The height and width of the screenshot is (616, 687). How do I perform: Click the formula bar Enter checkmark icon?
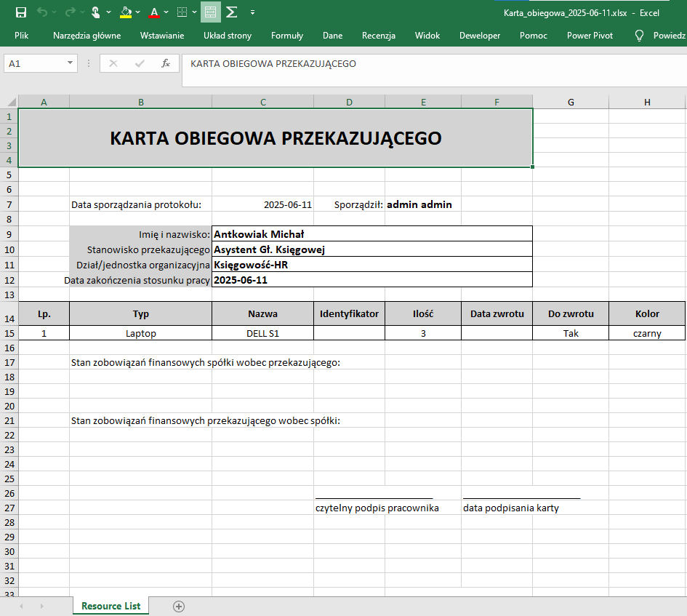[140, 63]
